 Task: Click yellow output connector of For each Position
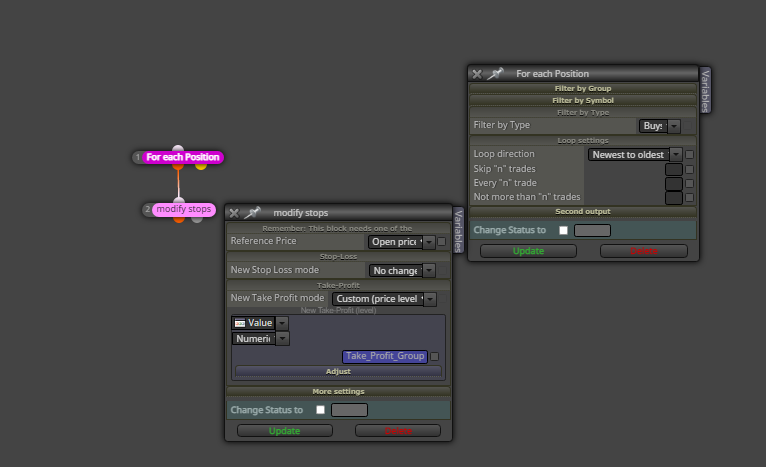(x=201, y=167)
